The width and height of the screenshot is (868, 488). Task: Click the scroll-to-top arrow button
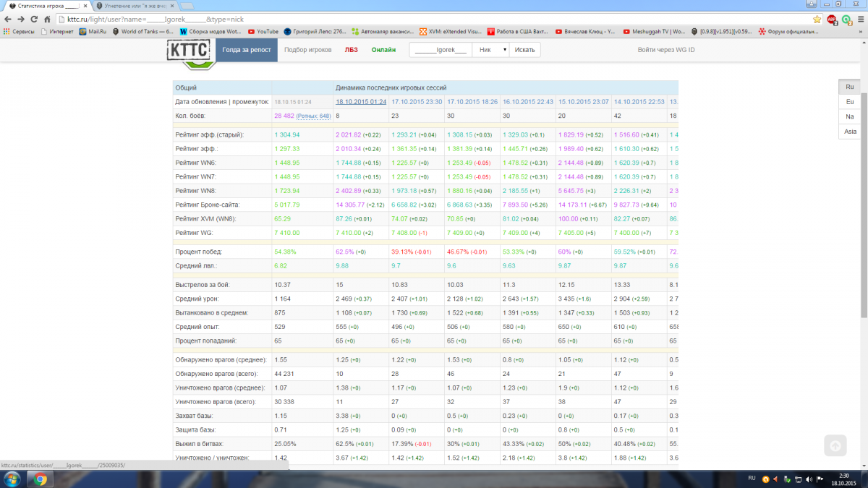[835, 446]
